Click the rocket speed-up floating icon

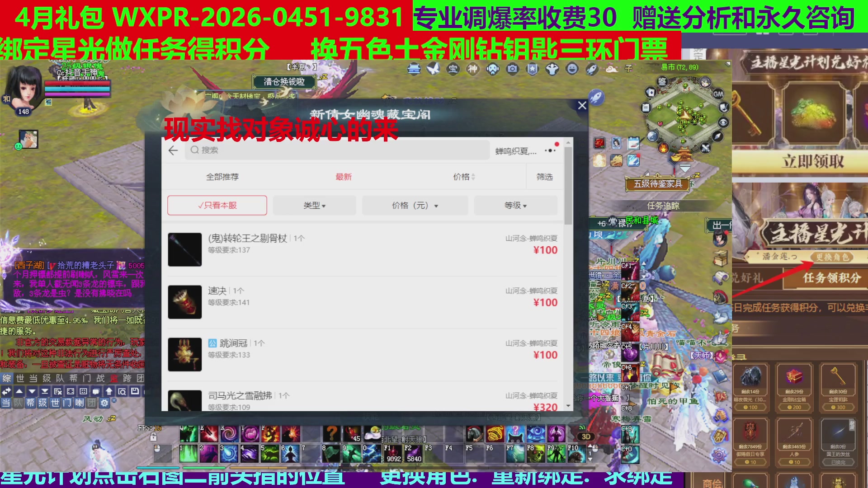(x=596, y=97)
